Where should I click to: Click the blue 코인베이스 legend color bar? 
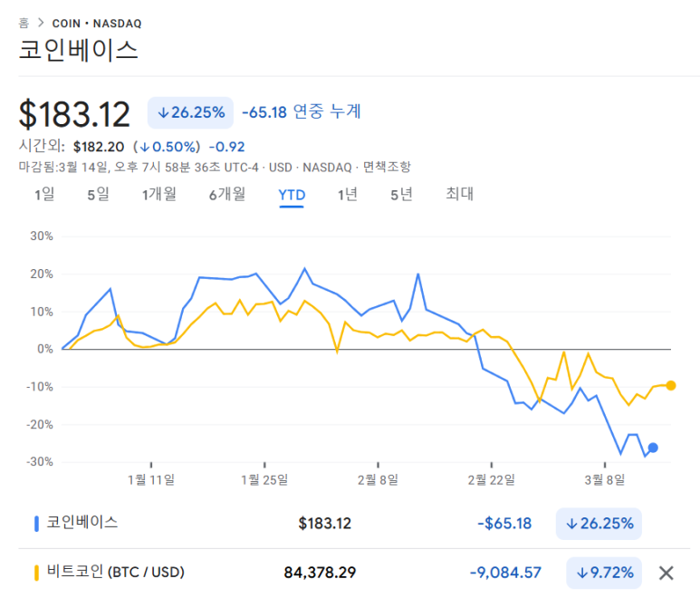click(36, 524)
